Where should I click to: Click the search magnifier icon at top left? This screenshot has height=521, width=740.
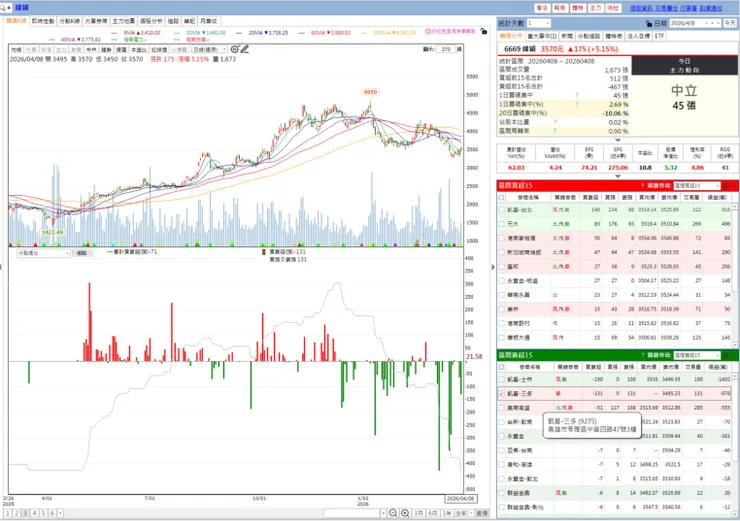pos(3,8)
